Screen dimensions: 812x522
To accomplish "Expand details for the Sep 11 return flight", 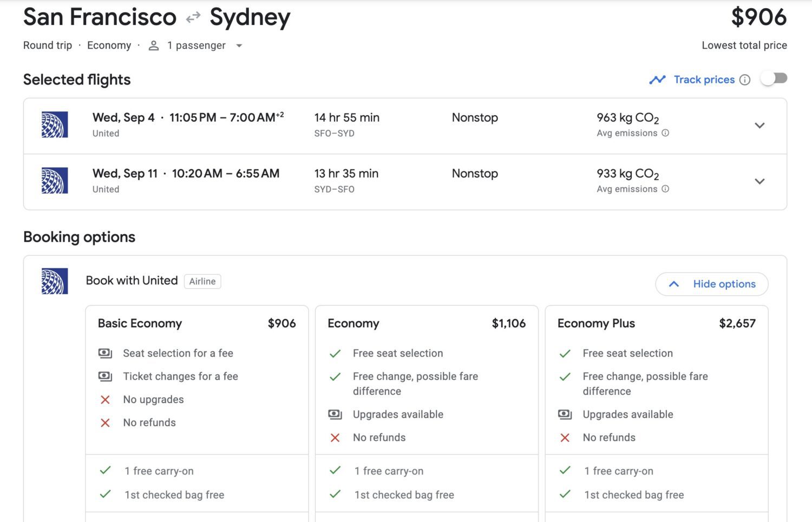I will [760, 181].
